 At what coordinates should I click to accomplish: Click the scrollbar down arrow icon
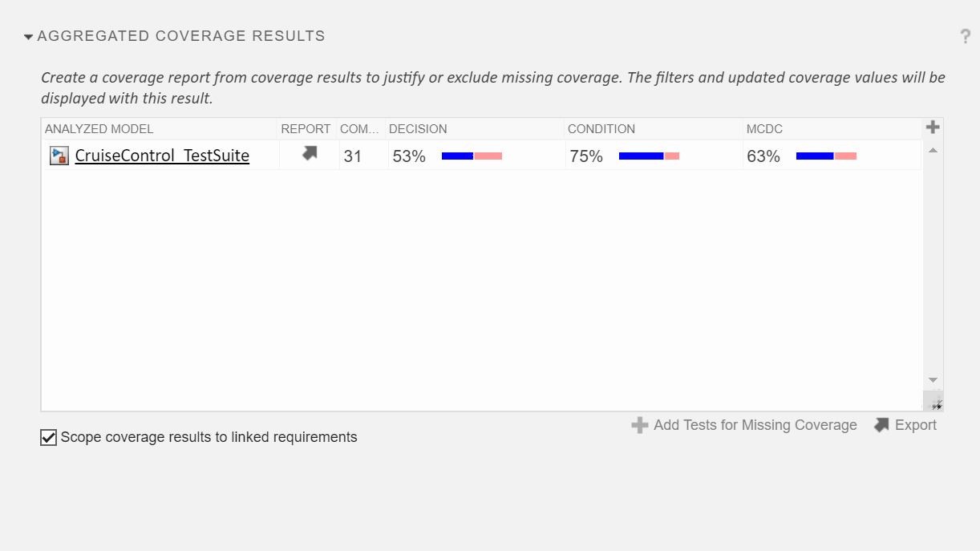[932, 379]
